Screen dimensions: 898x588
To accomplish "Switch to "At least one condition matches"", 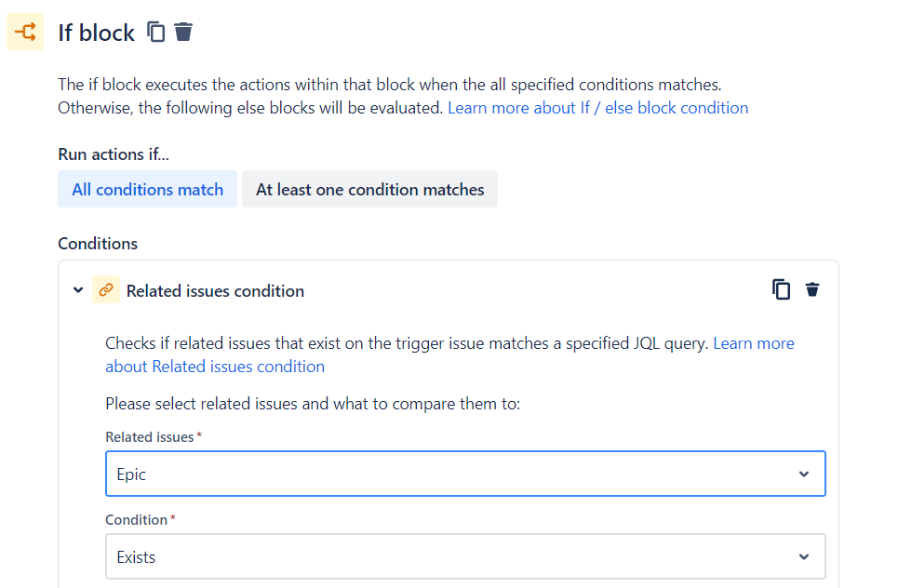I will click(369, 189).
